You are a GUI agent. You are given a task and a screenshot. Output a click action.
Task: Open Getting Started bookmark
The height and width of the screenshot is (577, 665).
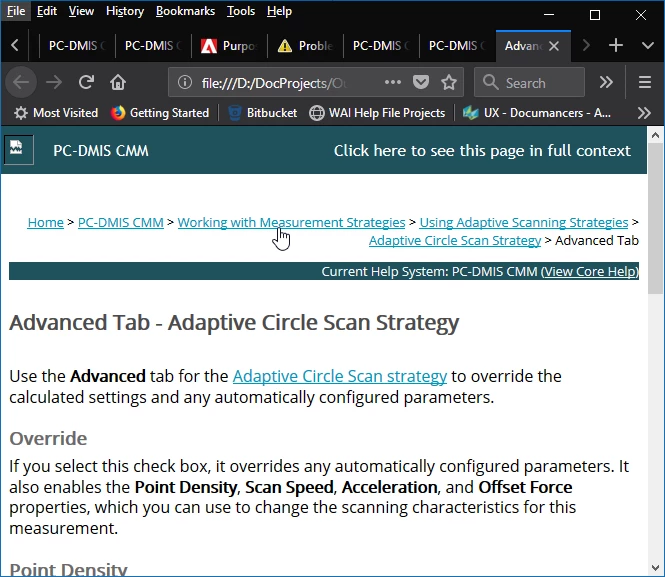tap(160, 113)
